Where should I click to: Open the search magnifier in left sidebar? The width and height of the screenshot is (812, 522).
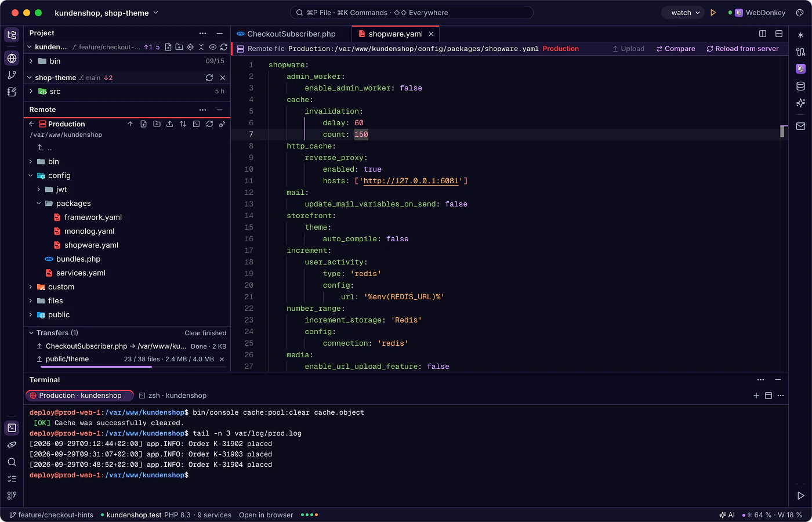click(12, 462)
